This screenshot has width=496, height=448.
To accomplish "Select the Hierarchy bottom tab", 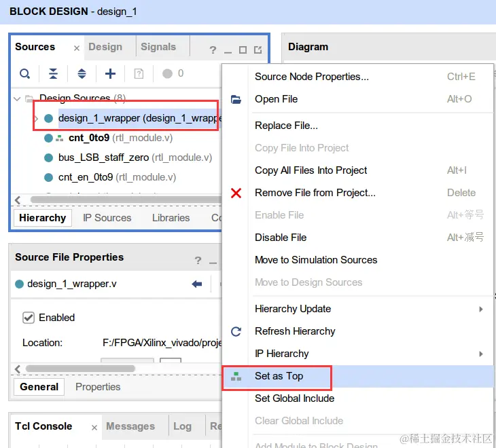I will click(x=42, y=218).
